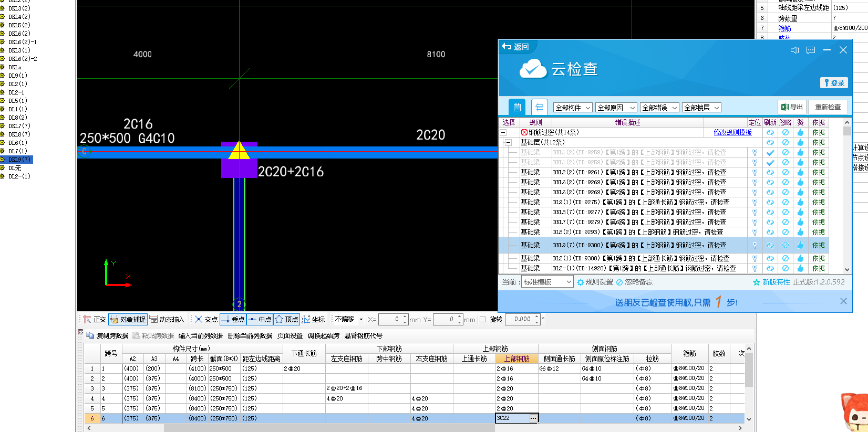
Task: Click the ellipsis button in 3C22 cell
Action: (534, 418)
